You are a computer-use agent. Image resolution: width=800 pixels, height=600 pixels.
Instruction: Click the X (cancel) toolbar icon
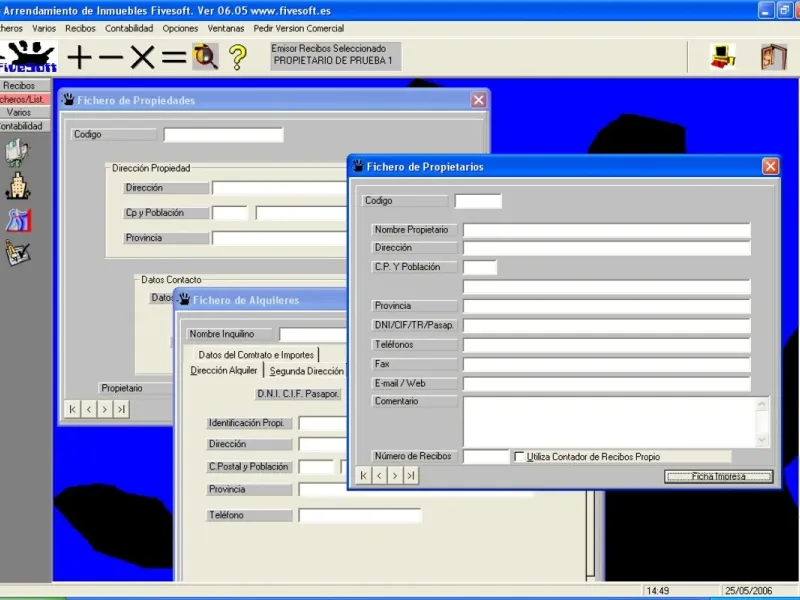click(x=142, y=57)
